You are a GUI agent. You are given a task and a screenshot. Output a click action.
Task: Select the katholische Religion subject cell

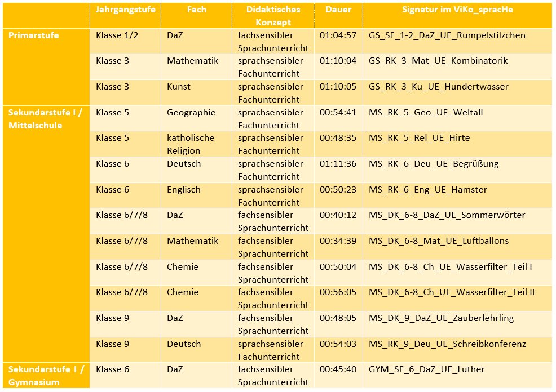point(191,144)
